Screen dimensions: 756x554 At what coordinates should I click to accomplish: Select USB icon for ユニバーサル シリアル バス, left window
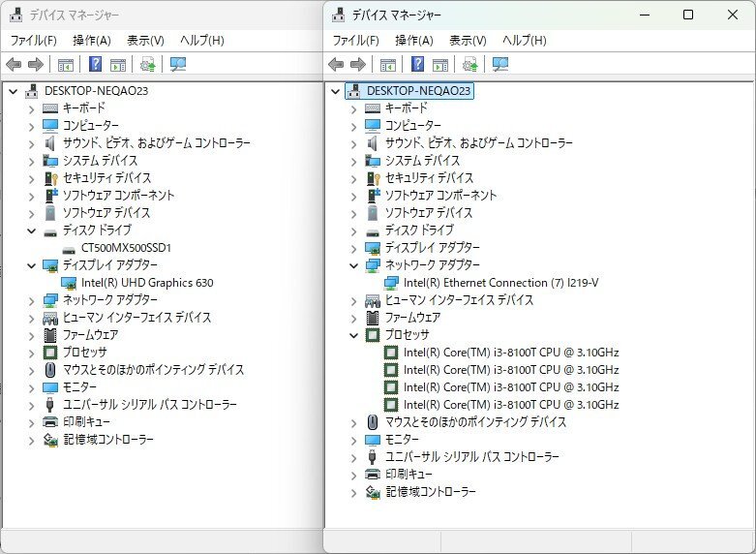point(49,405)
